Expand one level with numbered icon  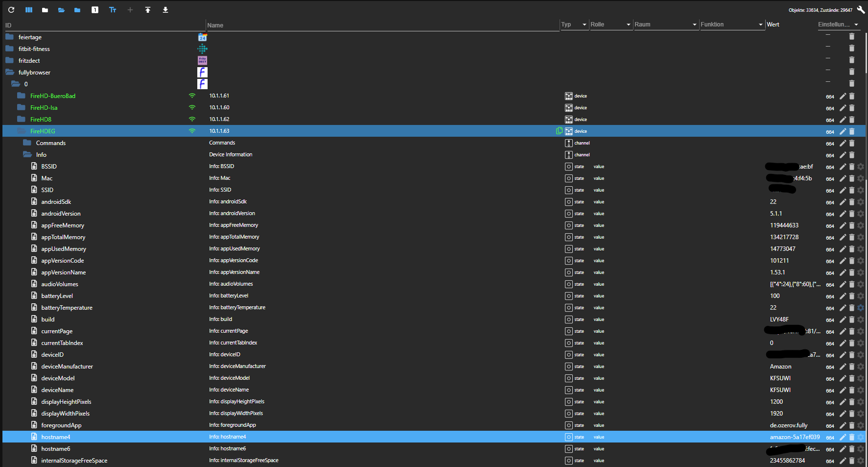[x=95, y=10]
